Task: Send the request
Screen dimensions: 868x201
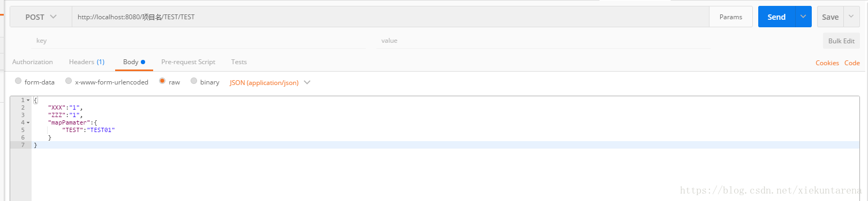Action: (776, 17)
